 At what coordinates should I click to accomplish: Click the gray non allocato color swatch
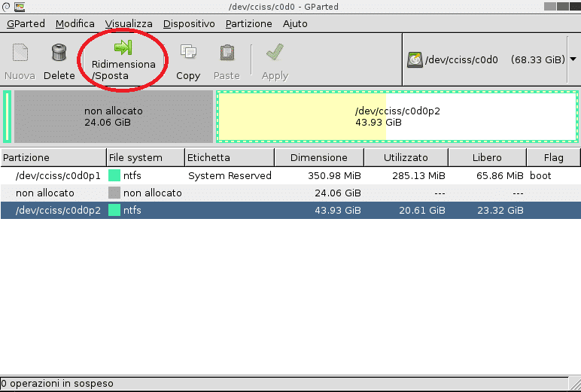[x=114, y=193]
